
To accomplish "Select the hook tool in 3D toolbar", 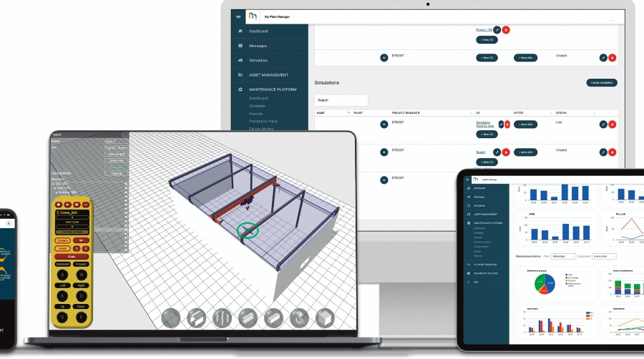I will [x=299, y=318].
